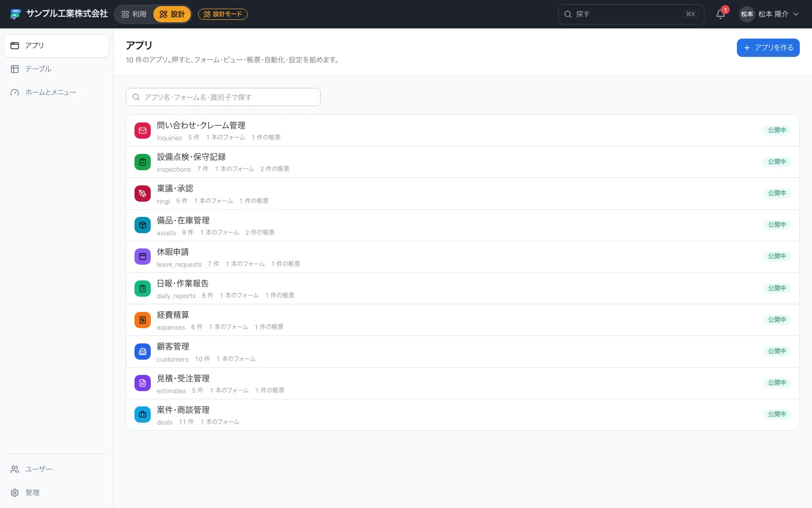This screenshot has height=508, width=812.
Task: Click the 設計モード badge
Action: 223,14
